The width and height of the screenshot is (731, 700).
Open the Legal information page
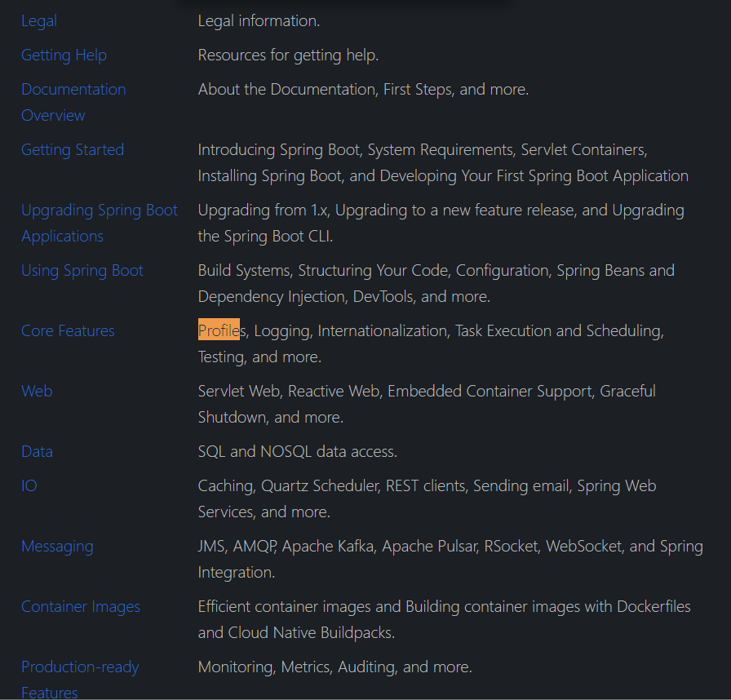[x=38, y=20]
